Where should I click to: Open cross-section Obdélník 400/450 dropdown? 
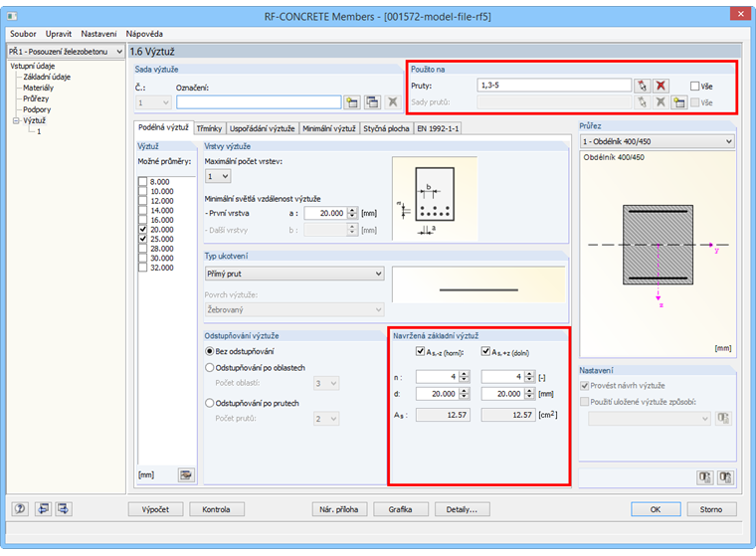(658, 141)
